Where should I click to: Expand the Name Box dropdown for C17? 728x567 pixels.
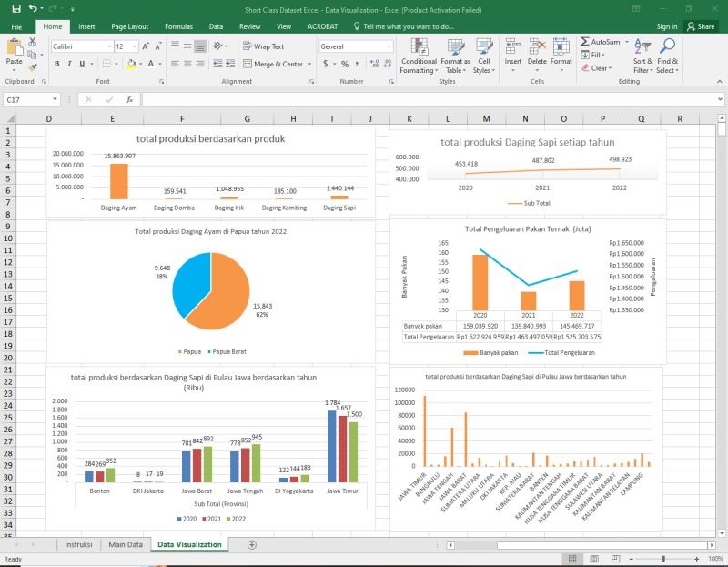tap(56, 100)
